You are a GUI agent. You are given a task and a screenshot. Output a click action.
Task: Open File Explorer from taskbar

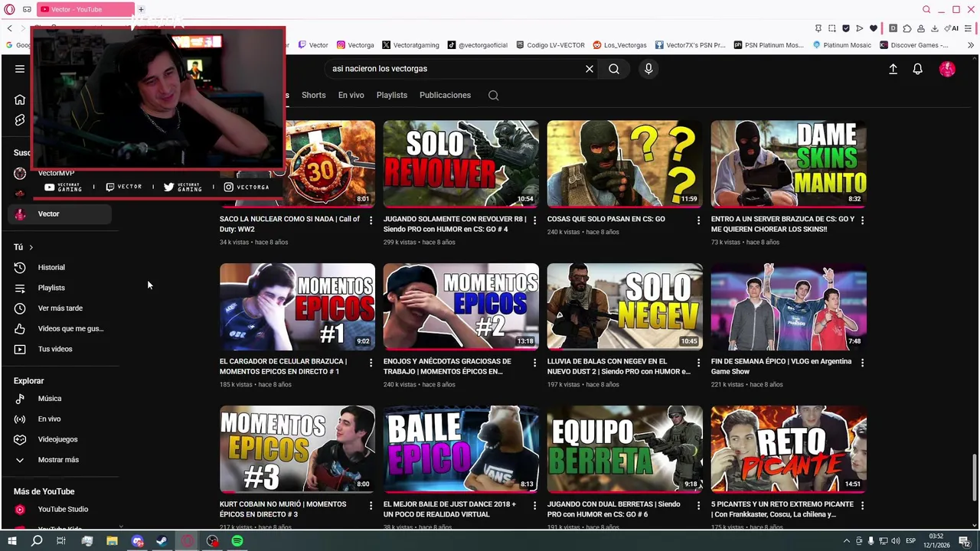(x=112, y=541)
